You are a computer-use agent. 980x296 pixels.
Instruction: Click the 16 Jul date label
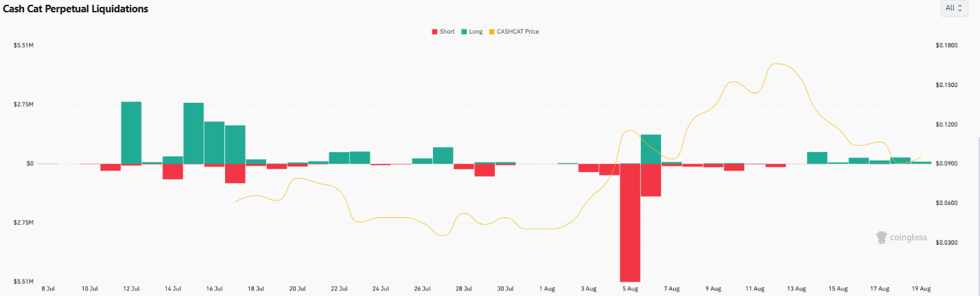coord(214,289)
